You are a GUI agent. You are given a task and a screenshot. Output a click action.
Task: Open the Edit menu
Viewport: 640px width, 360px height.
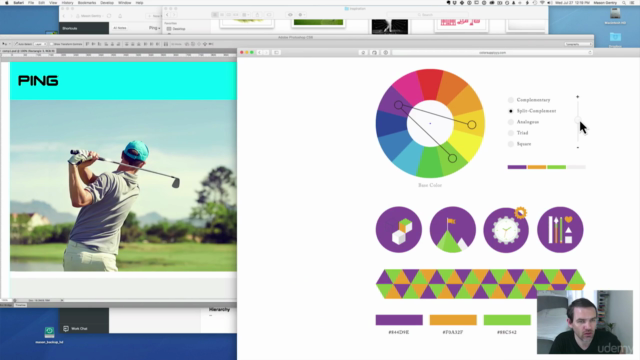(42, 3)
